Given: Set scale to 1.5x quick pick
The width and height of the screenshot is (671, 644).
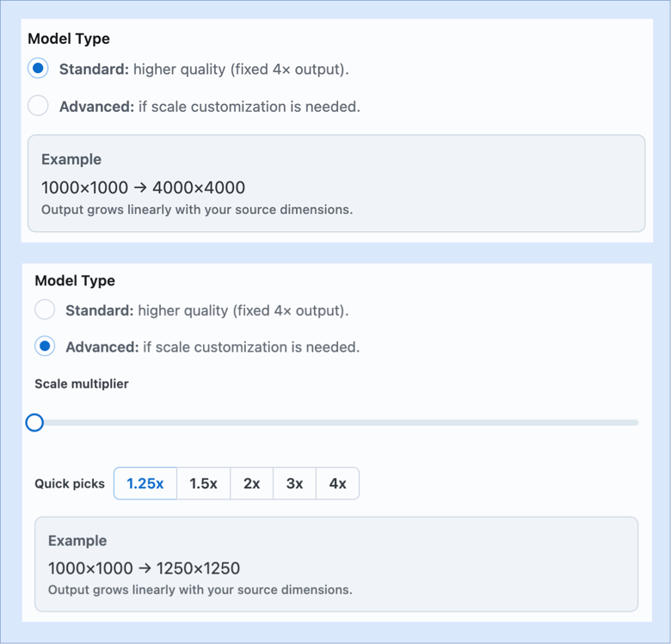Looking at the screenshot, I should 203,483.
